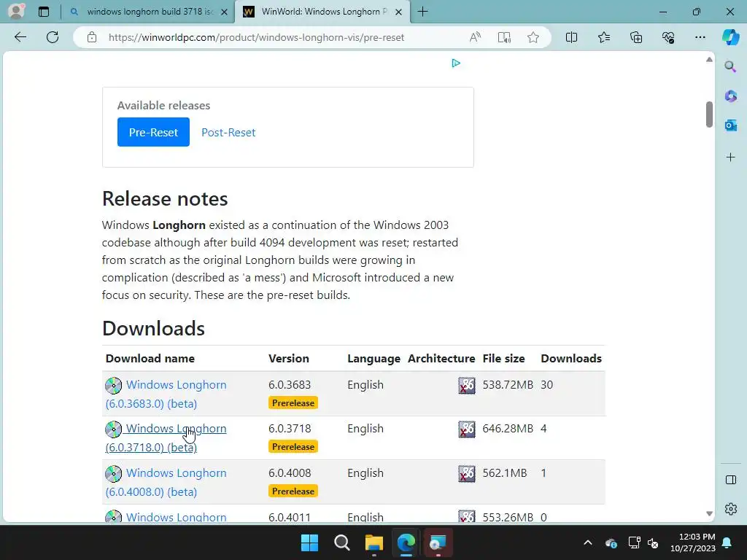Image resolution: width=747 pixels, height=560 pixels.
Task: Open taskbar Search
Action: [341, 542]
